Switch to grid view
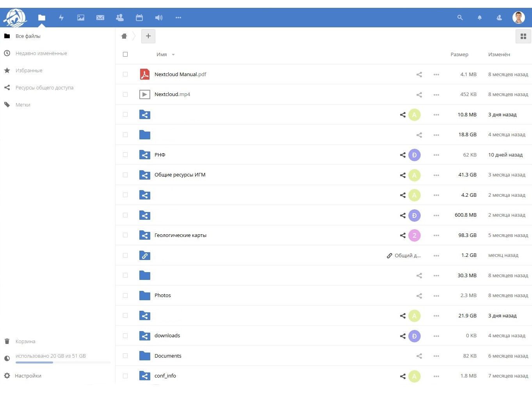 tap(523, 36)
